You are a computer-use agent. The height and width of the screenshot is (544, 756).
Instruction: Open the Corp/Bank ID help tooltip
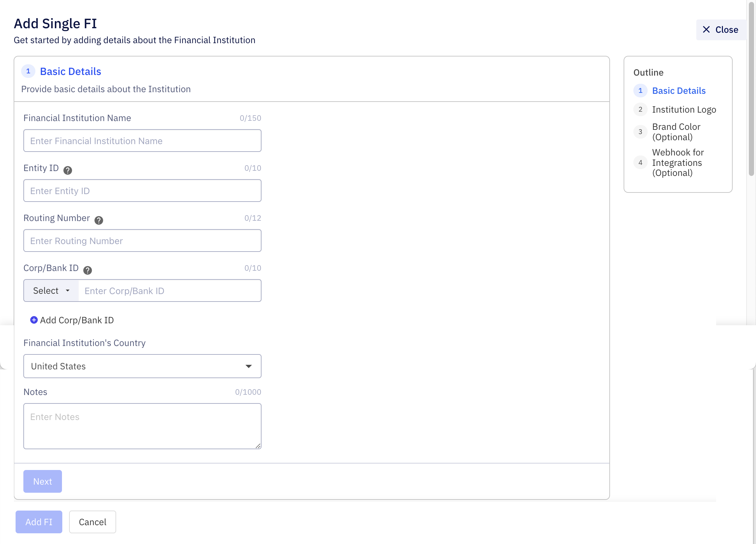[87, 270]
